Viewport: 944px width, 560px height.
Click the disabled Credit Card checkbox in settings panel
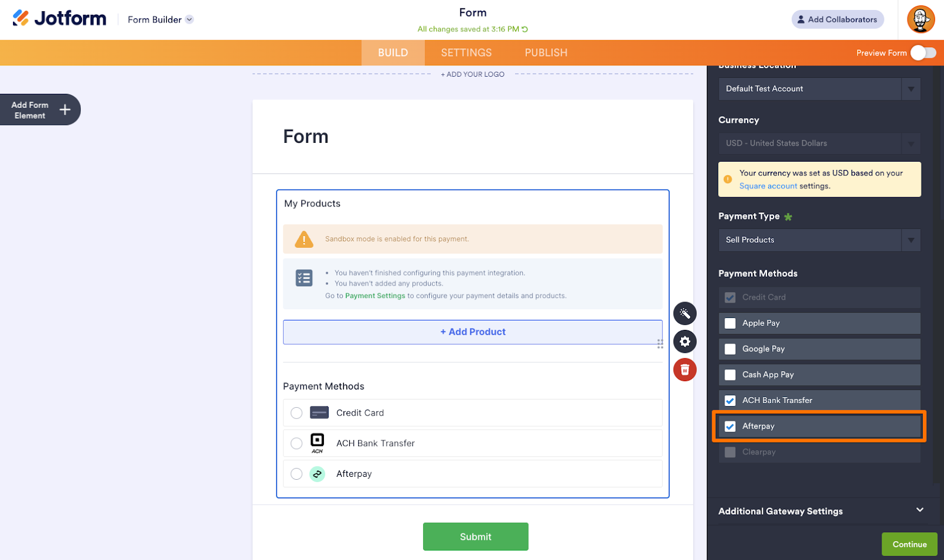(730, 297)
